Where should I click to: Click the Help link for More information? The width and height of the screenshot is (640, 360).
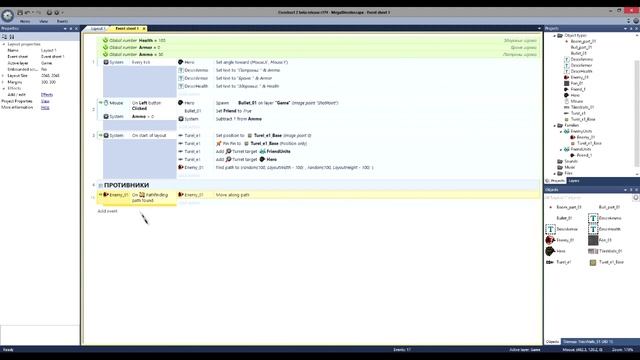coord(45,108)
